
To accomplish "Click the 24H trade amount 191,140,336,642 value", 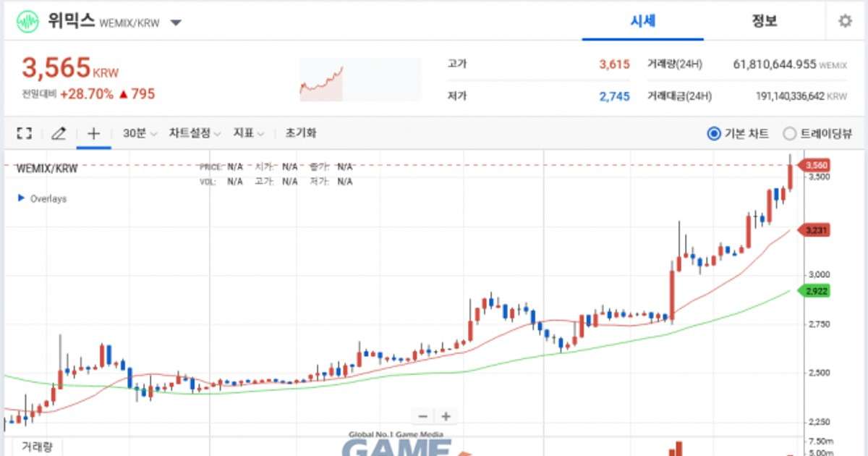I will [790, 96].
